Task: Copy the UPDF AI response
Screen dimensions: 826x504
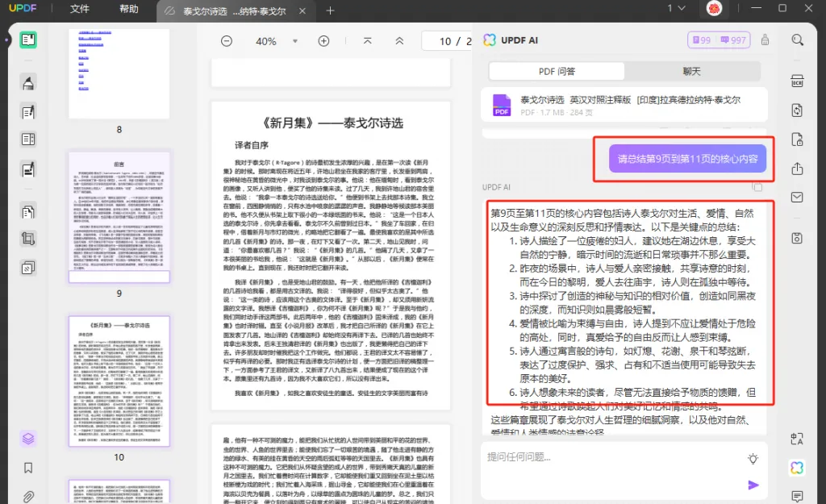Action: [x=757, y=187]
